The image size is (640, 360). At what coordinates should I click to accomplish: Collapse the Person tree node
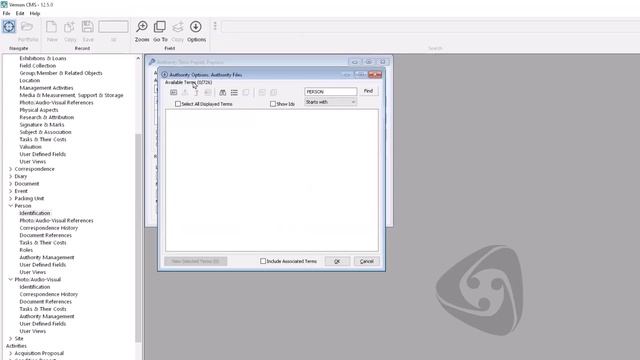click(11, 206)
